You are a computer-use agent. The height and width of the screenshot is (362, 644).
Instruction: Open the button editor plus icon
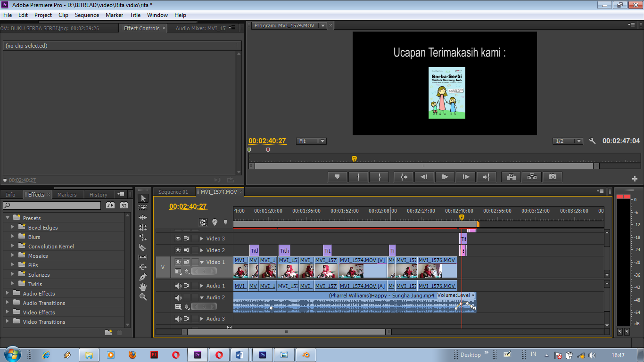click(x=635, y=179)
